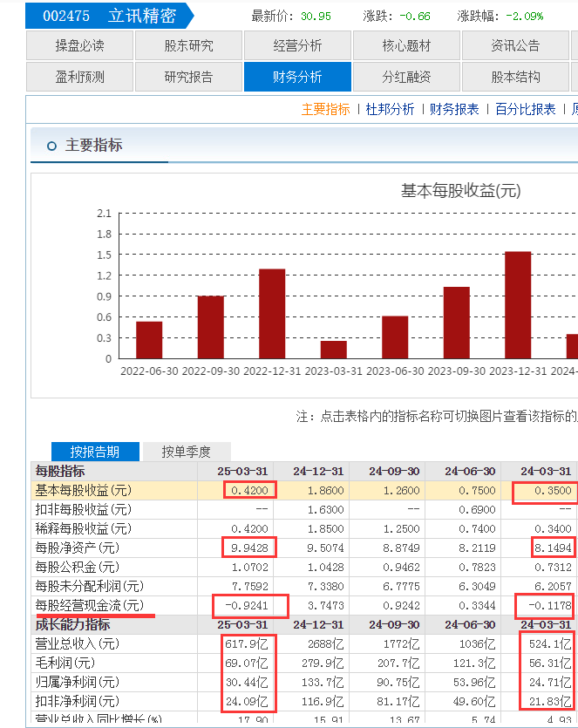Switch table view to 按单季度
The height and width of the screenshot is (728, 578).
coord(187,452)
